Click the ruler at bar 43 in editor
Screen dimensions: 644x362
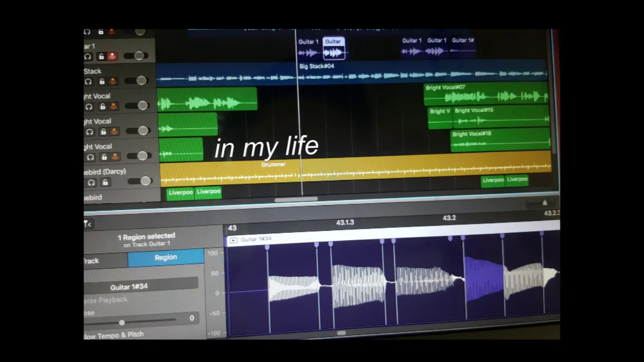(232, 228)
